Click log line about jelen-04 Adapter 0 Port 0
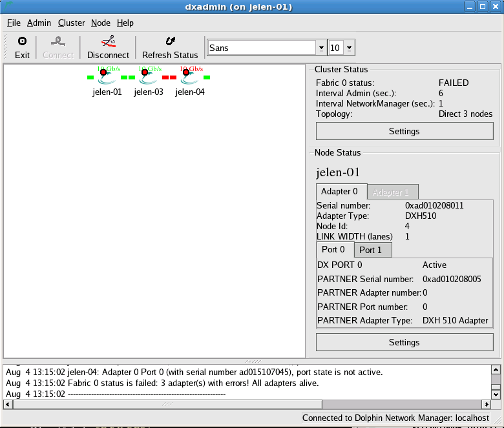The image size is (504, 428). (x=194, y=372)
